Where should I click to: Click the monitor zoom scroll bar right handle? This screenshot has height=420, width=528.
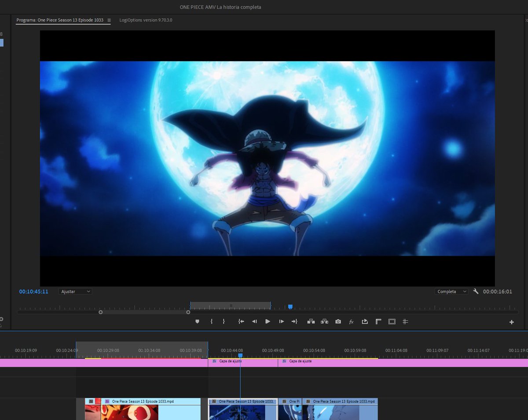[x=188, y=312]
